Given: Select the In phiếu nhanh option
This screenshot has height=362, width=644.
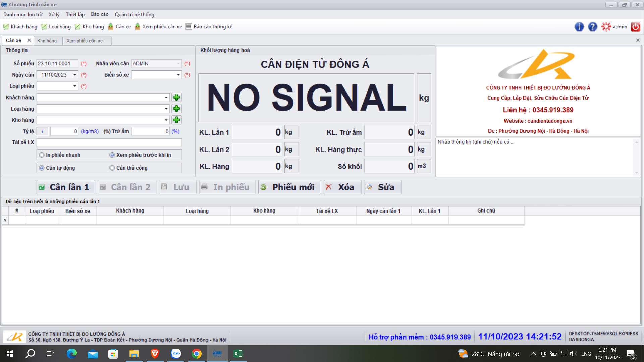Looking at the screenshot, I should tap(60, 155).
